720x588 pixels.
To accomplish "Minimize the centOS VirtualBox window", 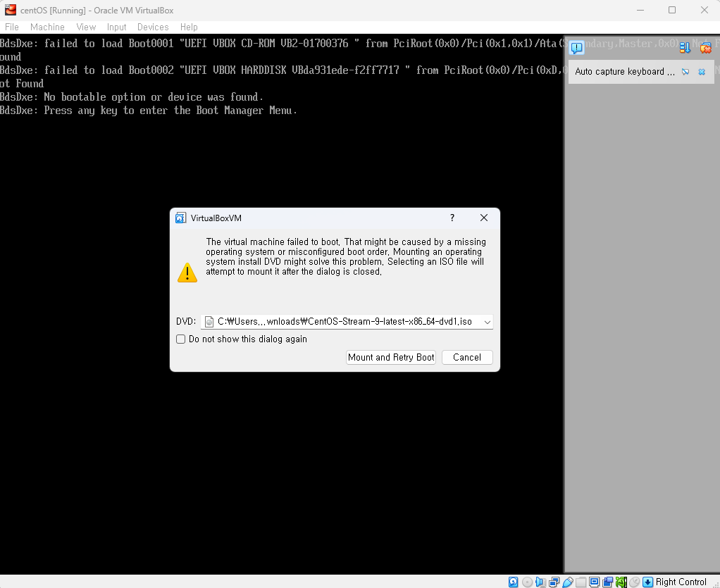I will pos(640,10).
